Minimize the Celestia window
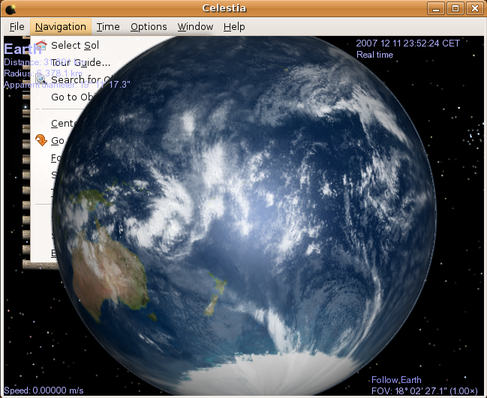Image resolution: width=487 pixels, height=398 pixels. point(436,8)
